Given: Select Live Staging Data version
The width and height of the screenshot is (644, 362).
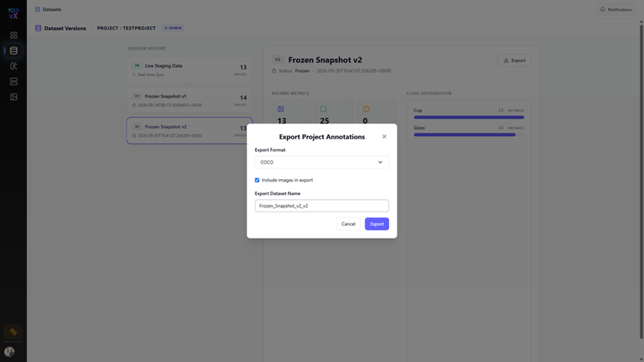Looking at the screenshot, I should pyautogui.click(x=190, y=69).
